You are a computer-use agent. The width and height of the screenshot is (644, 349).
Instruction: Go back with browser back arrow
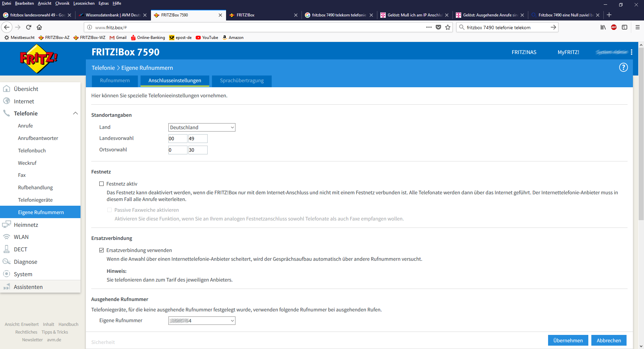tap(7, 27)
